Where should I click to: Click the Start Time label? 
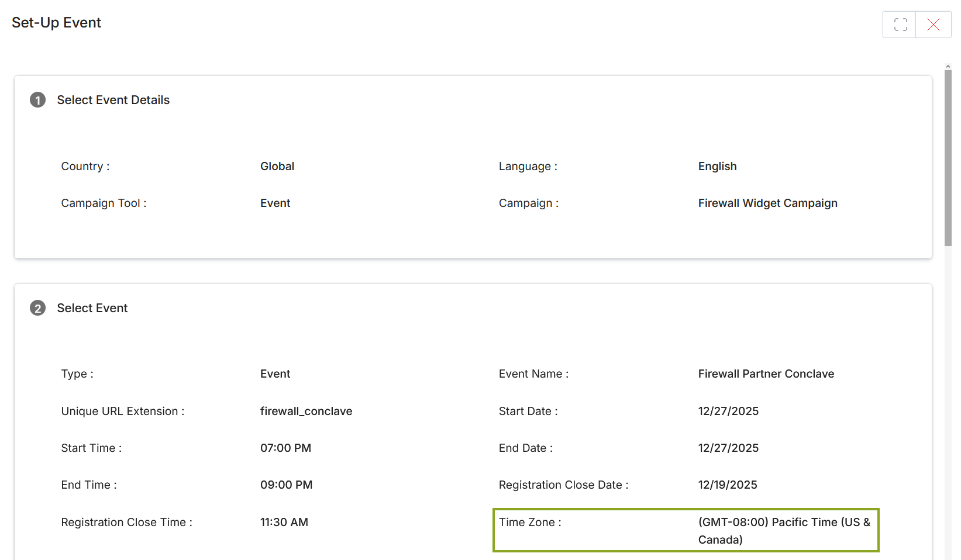tap(91, 448)
